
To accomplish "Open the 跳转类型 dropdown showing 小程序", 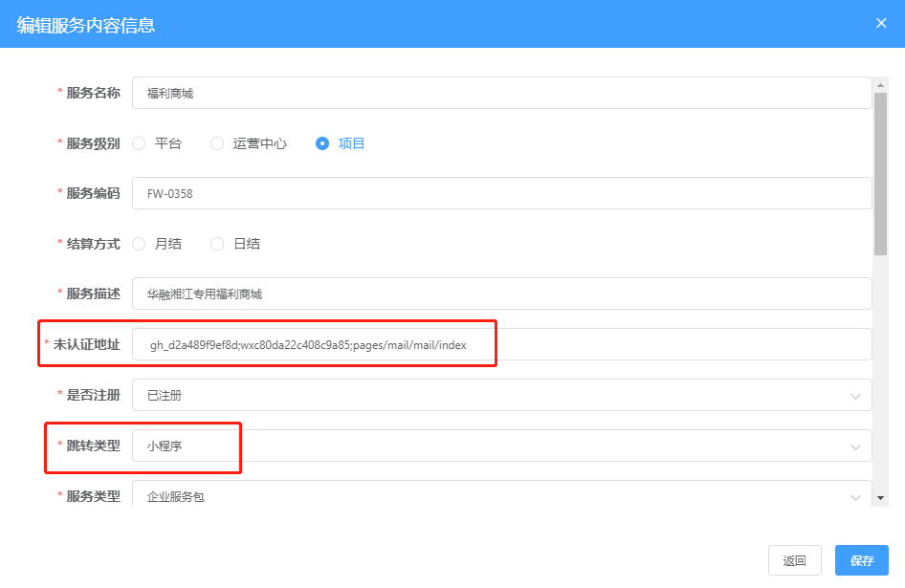I will click(501, 446).
